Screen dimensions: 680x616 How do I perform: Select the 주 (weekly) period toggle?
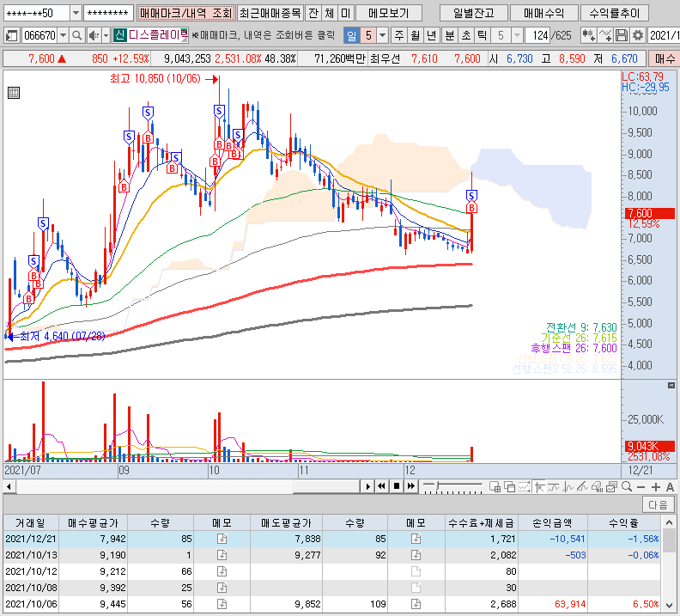399,35
